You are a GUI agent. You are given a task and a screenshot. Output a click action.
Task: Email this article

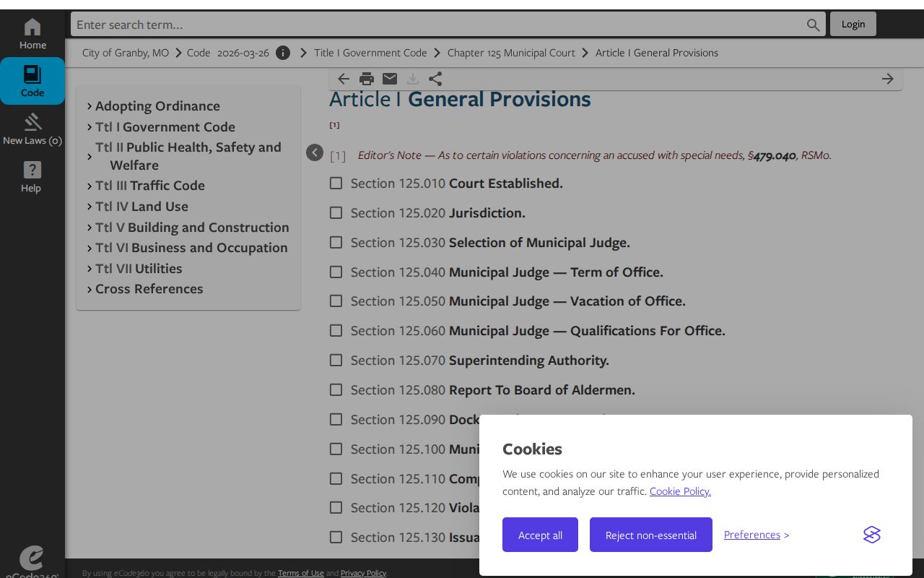(390, 79)
